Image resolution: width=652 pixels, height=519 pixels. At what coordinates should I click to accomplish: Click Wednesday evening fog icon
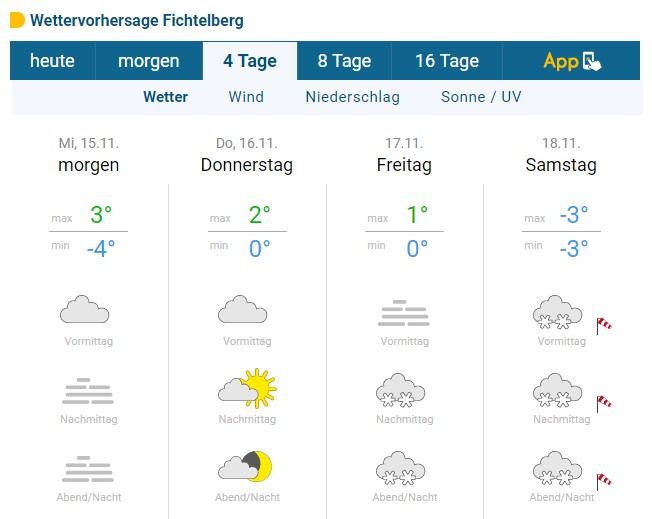[88, 469]
